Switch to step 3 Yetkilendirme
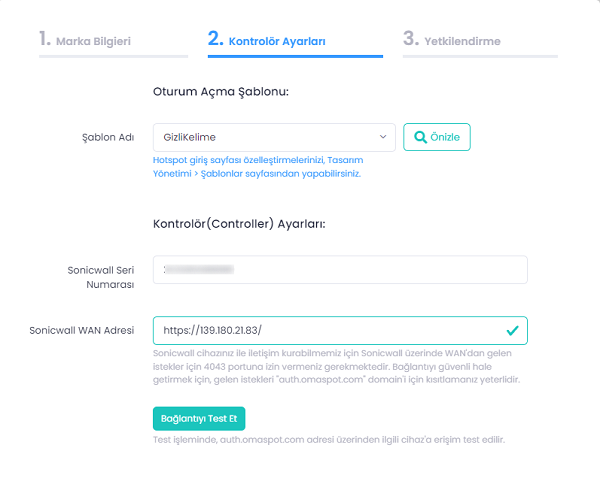The image size is (600, 484). (452, 40)
